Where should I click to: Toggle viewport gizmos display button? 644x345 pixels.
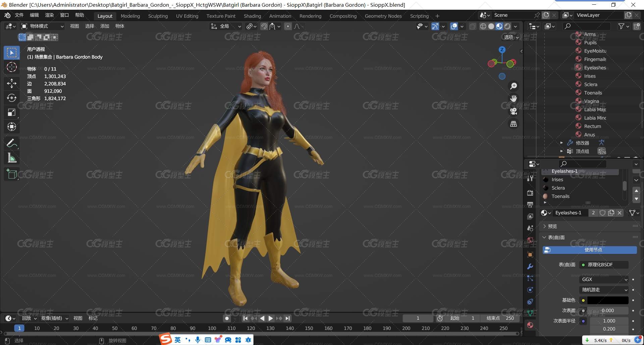(435, 26)
